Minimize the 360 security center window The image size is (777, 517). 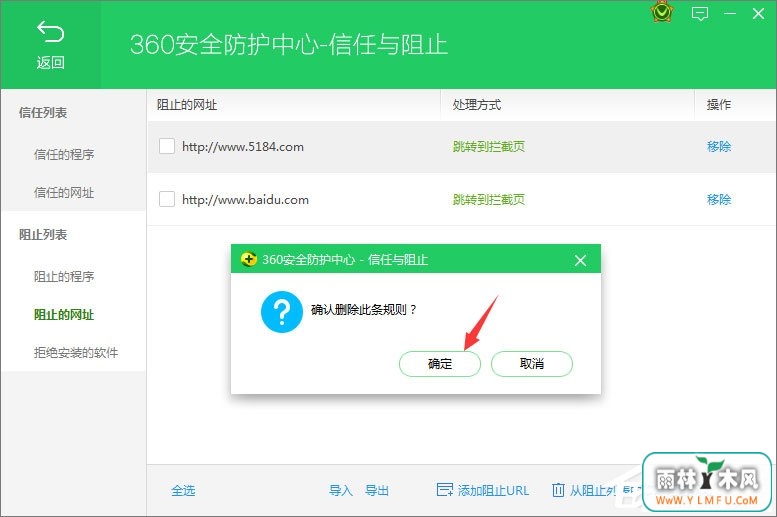(x=729, y=13)
